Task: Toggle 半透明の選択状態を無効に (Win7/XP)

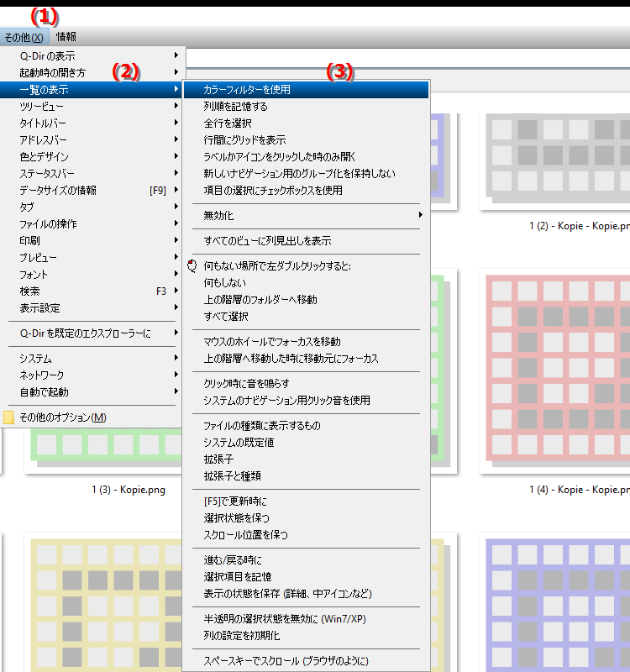Action: point(306,619)
